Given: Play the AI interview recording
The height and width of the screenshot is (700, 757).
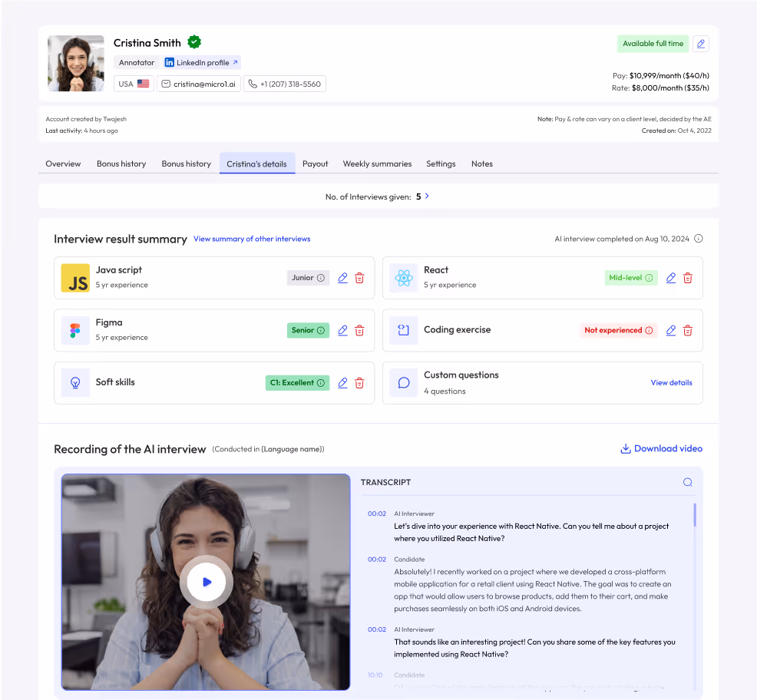Looking at the screenshot, I should tap(207, 582).
